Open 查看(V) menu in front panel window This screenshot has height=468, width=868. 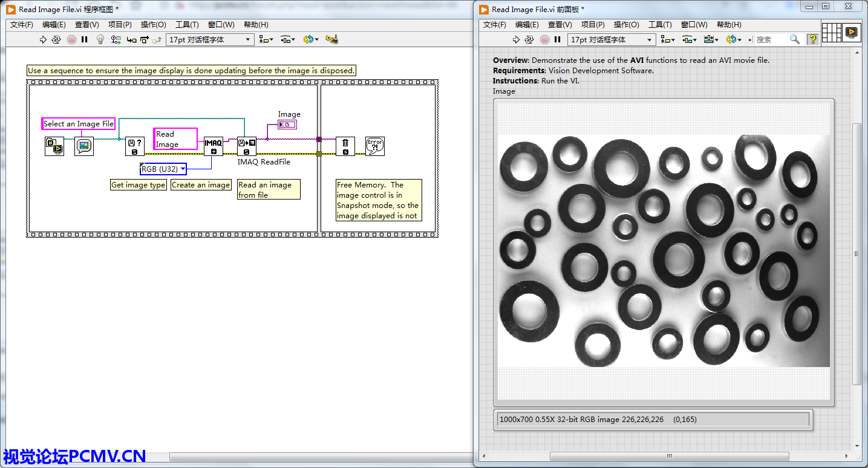click(x=560, y=25)
